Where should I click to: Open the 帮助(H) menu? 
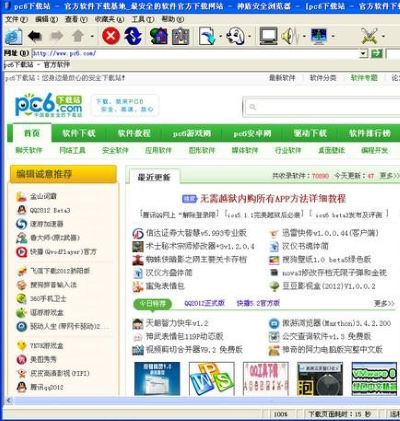172,19
